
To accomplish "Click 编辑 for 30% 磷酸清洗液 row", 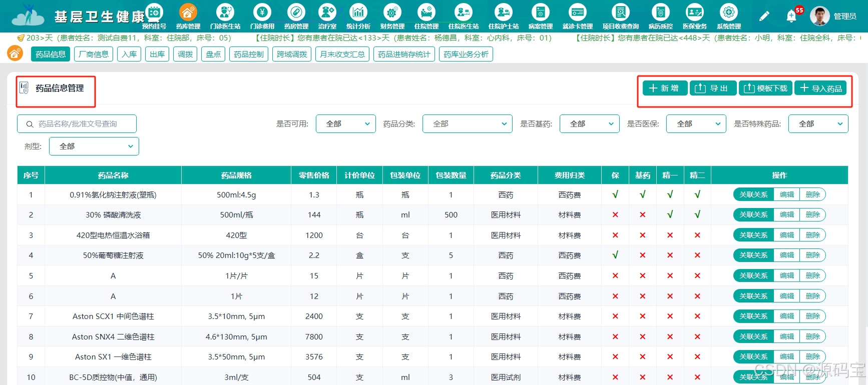I will [x=787, y=215].
